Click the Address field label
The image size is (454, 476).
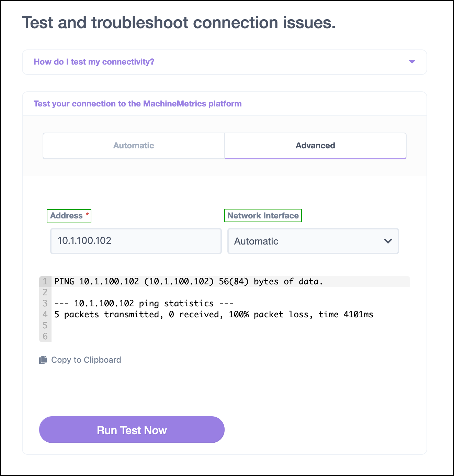click(66, 216)
